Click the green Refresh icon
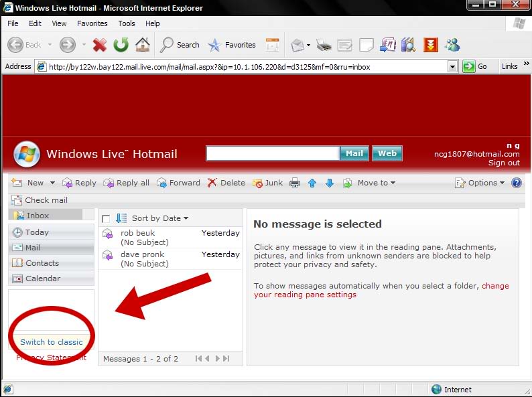The width and height of the screenshot is (532, 397). point(121,45)
